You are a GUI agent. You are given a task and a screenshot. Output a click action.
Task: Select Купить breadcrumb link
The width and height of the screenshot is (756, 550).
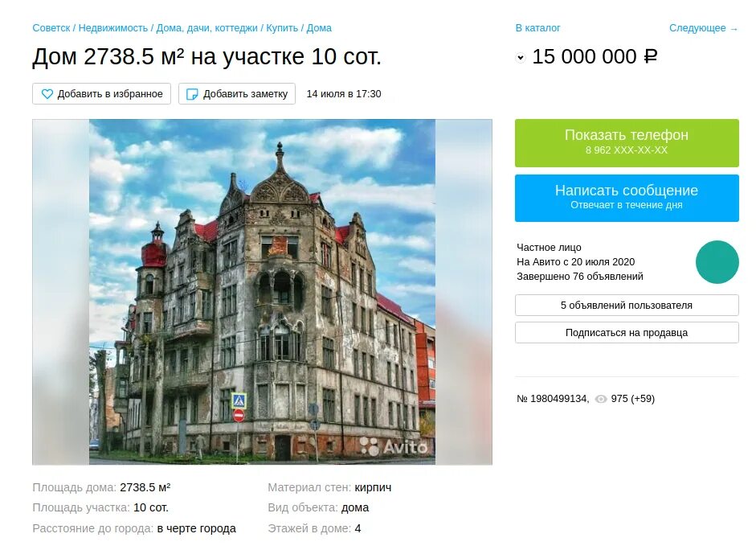pyautogui.click(x=282, y=28)
